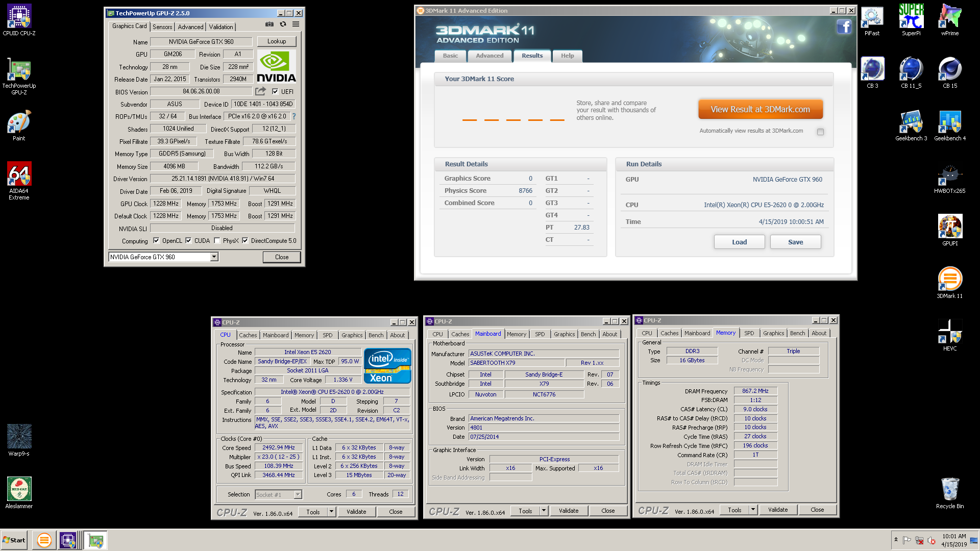Expand the Tools dropdown arrow in CPU-Z Memory window

[x=753, y=510]
